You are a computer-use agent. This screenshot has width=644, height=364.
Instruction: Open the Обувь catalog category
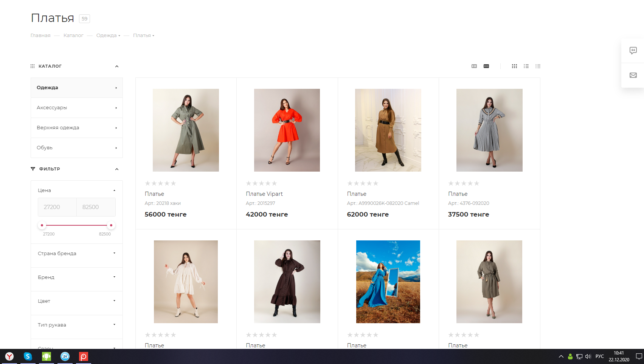tap(77, 148)
